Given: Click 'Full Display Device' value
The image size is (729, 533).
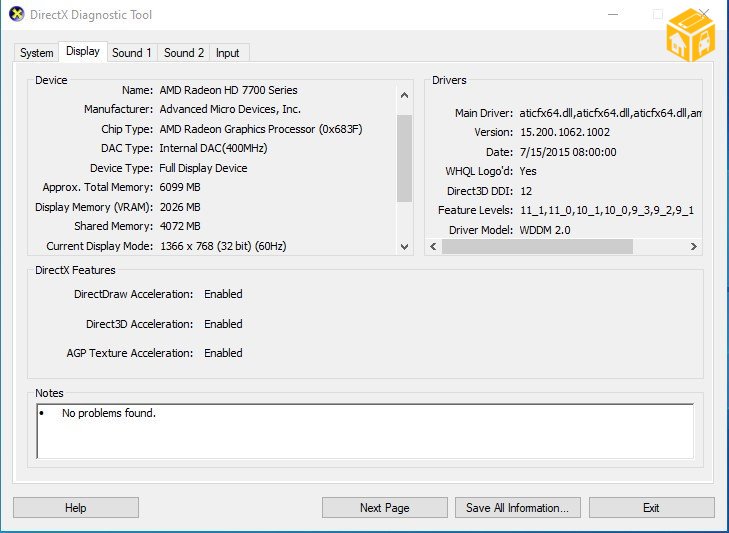Looking at the screenshot, I should pos(203,168).
